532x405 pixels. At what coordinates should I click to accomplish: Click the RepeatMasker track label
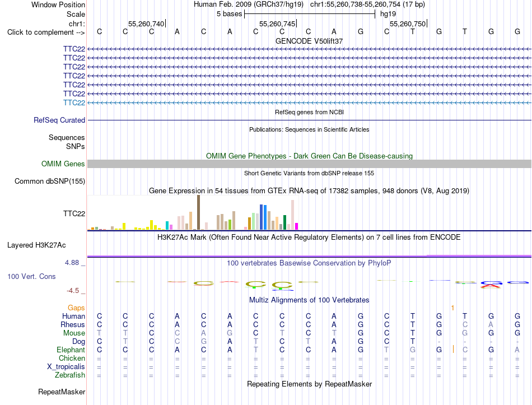pos(62,392)
